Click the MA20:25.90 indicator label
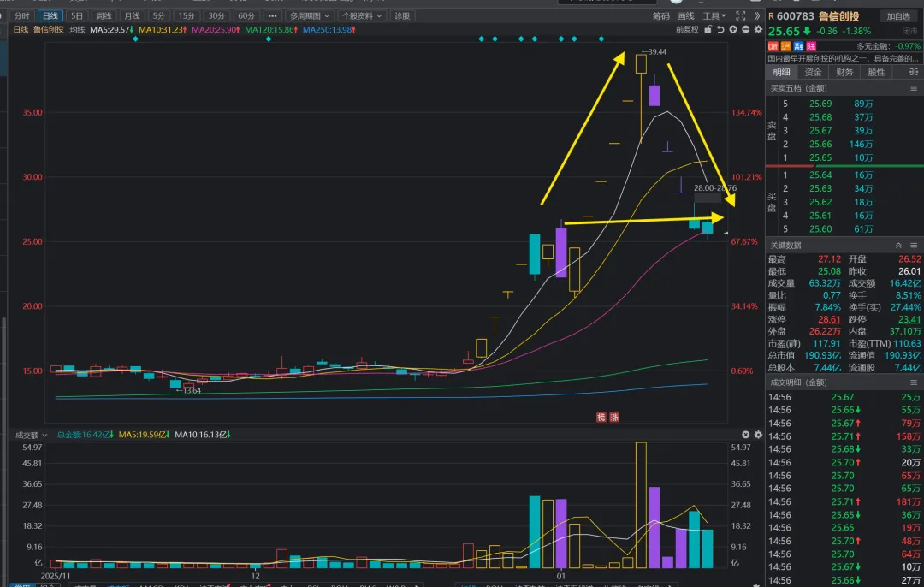The width and height of the screenshot is (924, 587). pos(216,29)
